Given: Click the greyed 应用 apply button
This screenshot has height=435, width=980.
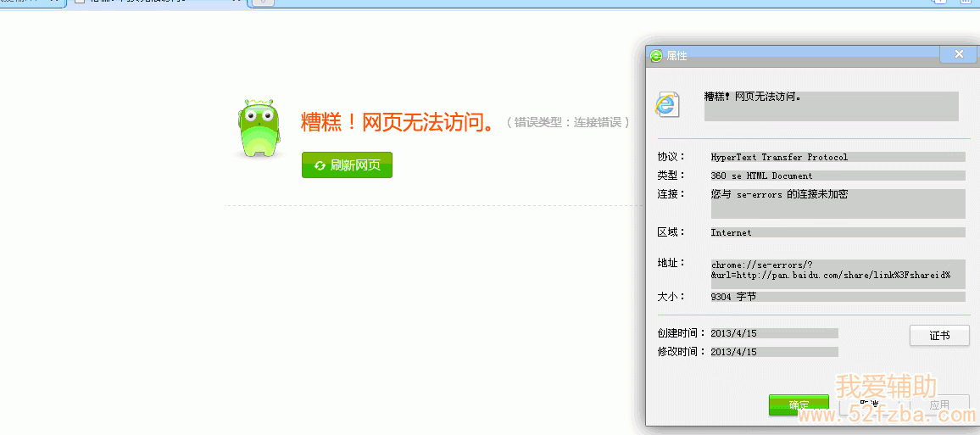Looking at the screenshot, I should tap(939, 405).
